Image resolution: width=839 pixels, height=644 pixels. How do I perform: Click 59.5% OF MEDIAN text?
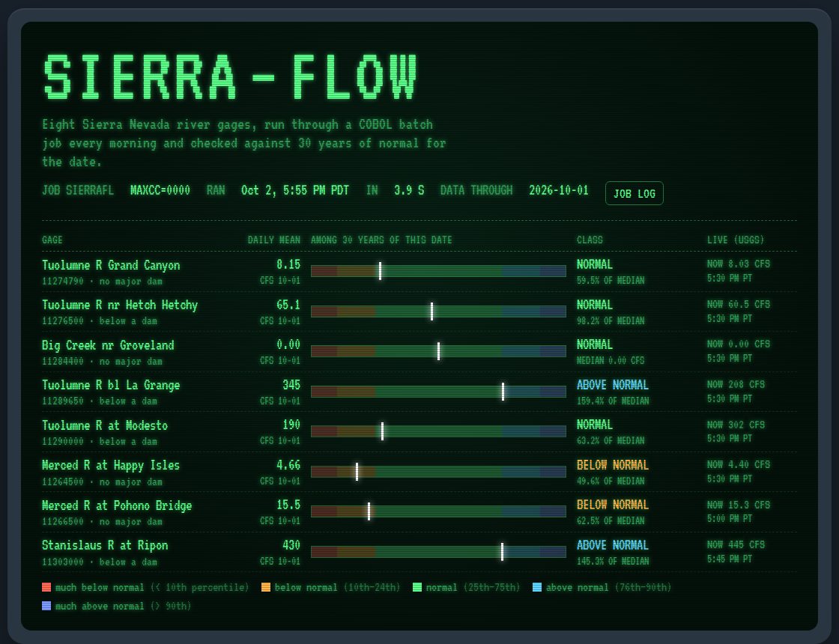pos(611,280)
